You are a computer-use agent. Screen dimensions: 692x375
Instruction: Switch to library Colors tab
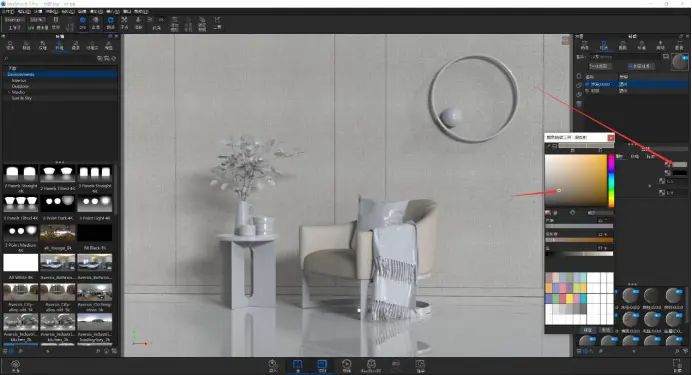[x=26, y=45]
